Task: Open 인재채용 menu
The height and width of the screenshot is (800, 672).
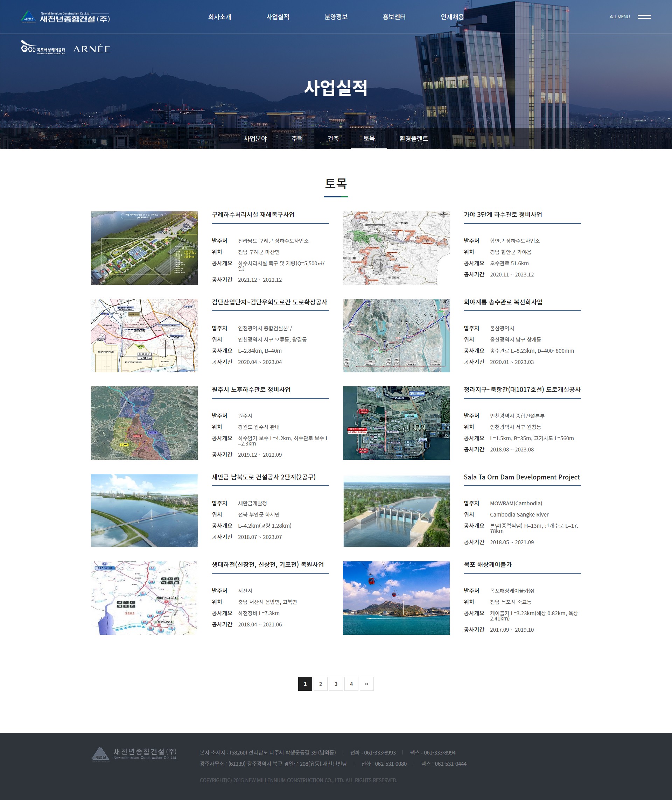Action: (452, 17)
